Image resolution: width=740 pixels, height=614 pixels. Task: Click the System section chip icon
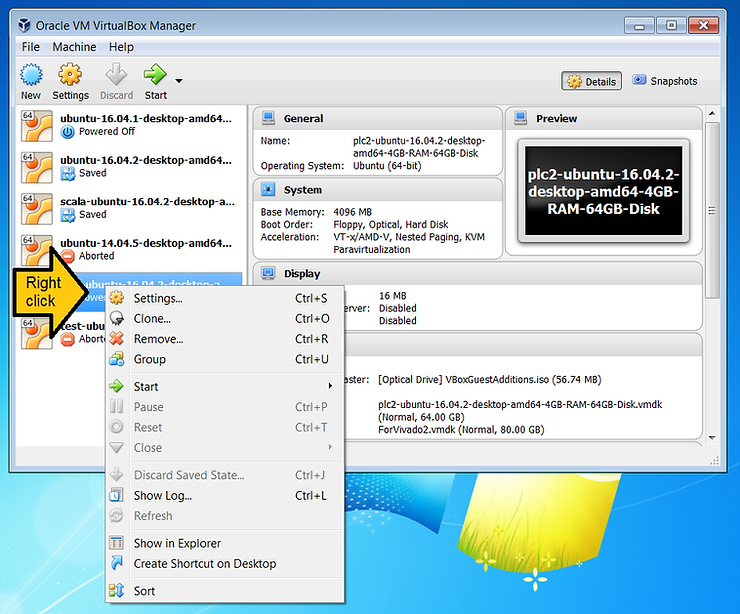click(x=268, y=189)
